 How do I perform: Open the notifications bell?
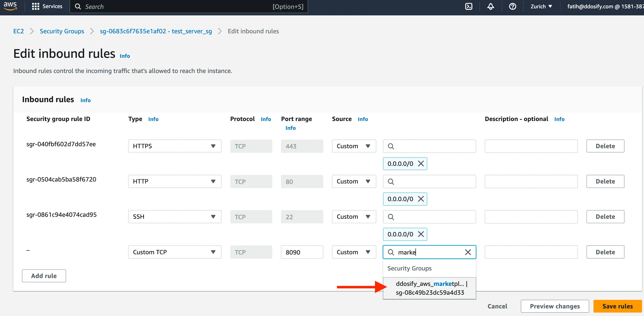[490, 6]
